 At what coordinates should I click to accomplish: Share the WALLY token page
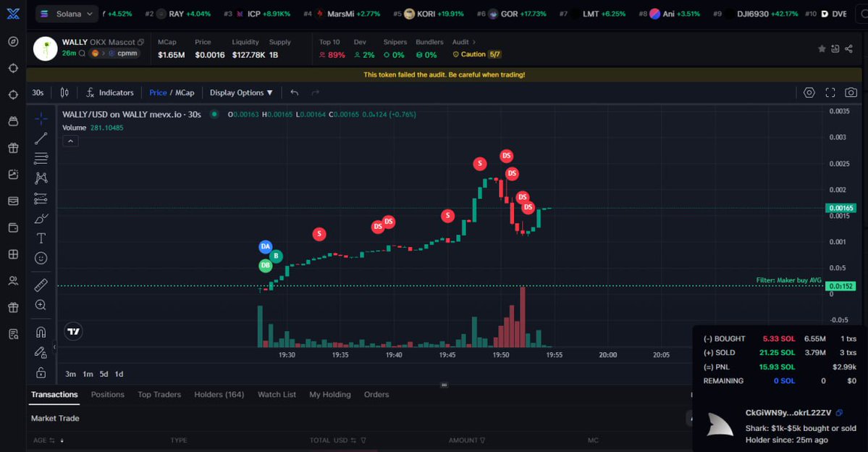[x=848, y=49]
